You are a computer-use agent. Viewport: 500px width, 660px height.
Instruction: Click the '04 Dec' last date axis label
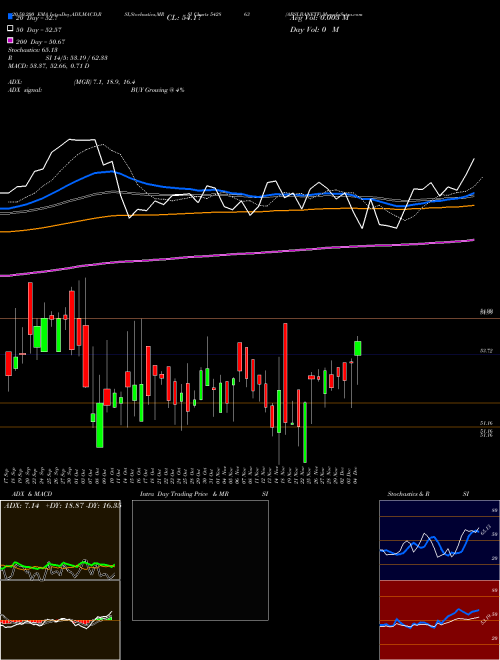click(x=356, y=476)
